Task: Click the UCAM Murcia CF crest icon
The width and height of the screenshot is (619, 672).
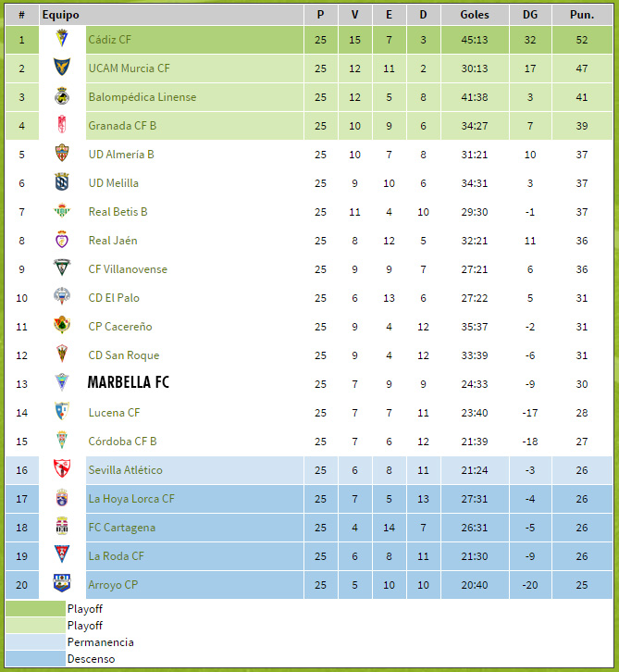Action: 62,67
